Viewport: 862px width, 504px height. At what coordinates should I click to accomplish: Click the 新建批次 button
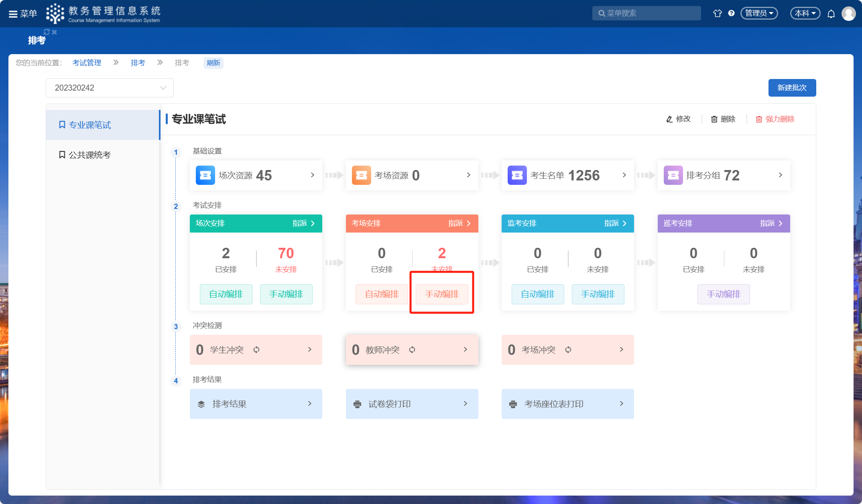792,88
